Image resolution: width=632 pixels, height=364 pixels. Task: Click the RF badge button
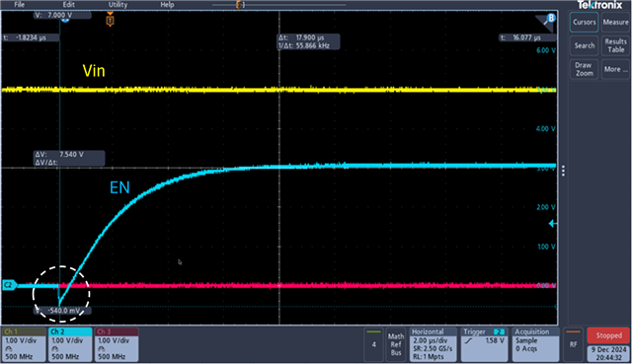(x=573, y=344)
